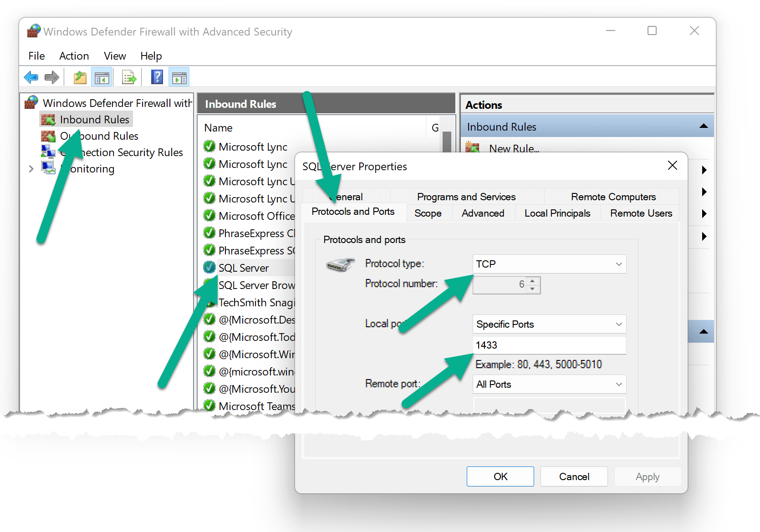Viewport: 760px width, 532px height.
Task: Click the green check icon beside @{Microsoft.Tod
Action: 209,336
